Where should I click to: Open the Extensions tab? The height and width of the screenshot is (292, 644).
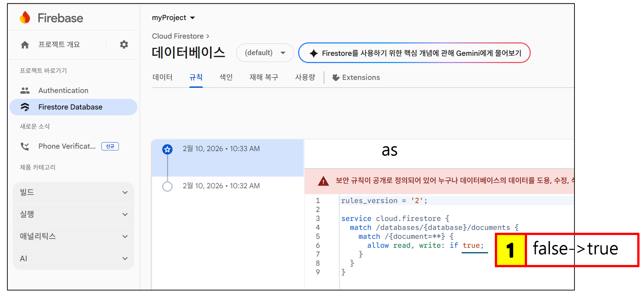[356, 77]
